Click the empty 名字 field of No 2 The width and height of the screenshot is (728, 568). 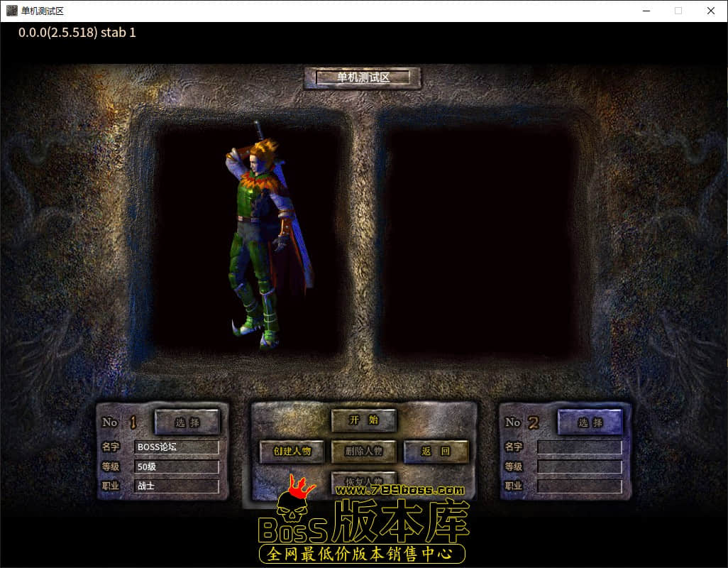(579, 447)
